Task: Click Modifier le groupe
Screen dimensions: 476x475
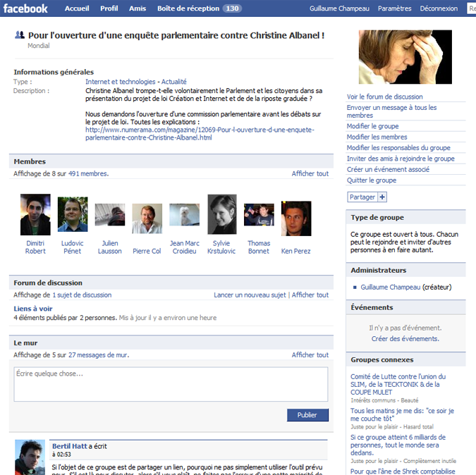Action: 372,126
